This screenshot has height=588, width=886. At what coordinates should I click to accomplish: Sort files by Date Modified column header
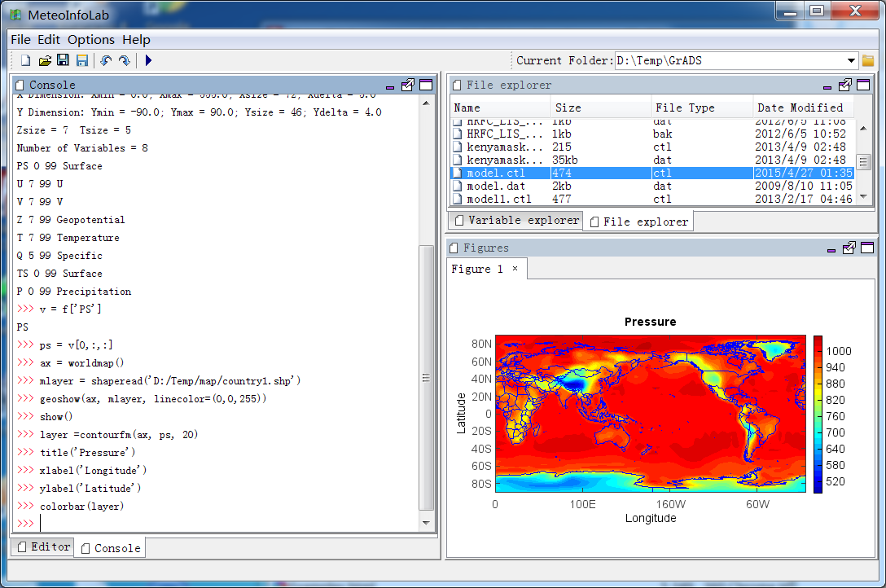(803, 108)
